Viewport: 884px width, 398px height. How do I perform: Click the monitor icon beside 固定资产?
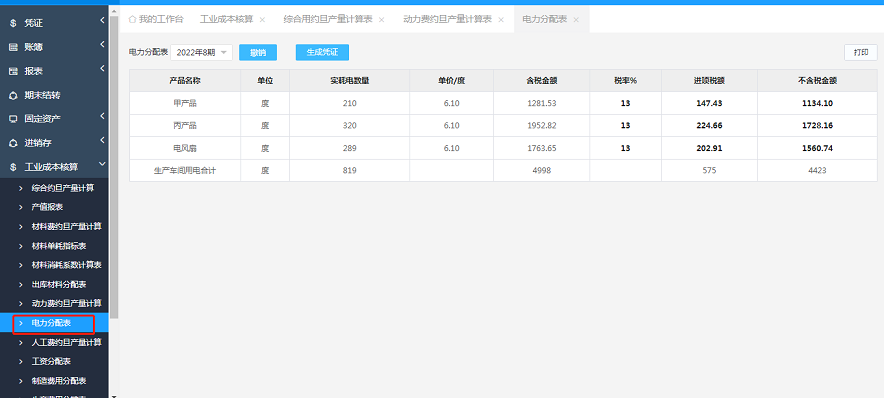click(x=13, y=119)
